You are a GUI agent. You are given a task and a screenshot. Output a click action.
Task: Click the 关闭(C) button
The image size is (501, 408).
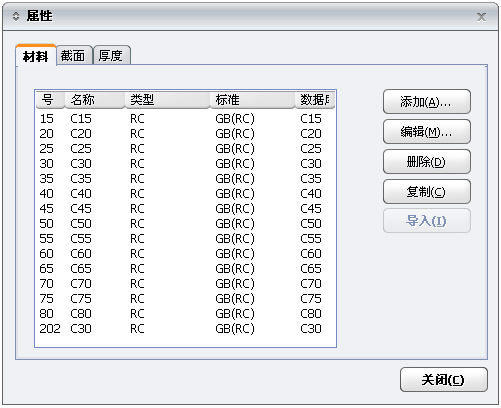[x=444, y=380]
